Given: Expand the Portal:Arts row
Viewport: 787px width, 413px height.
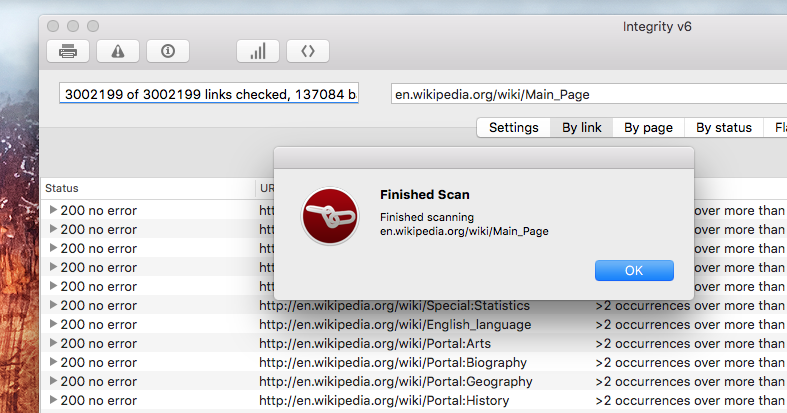Looking at the screenshot, I should 53,343.
